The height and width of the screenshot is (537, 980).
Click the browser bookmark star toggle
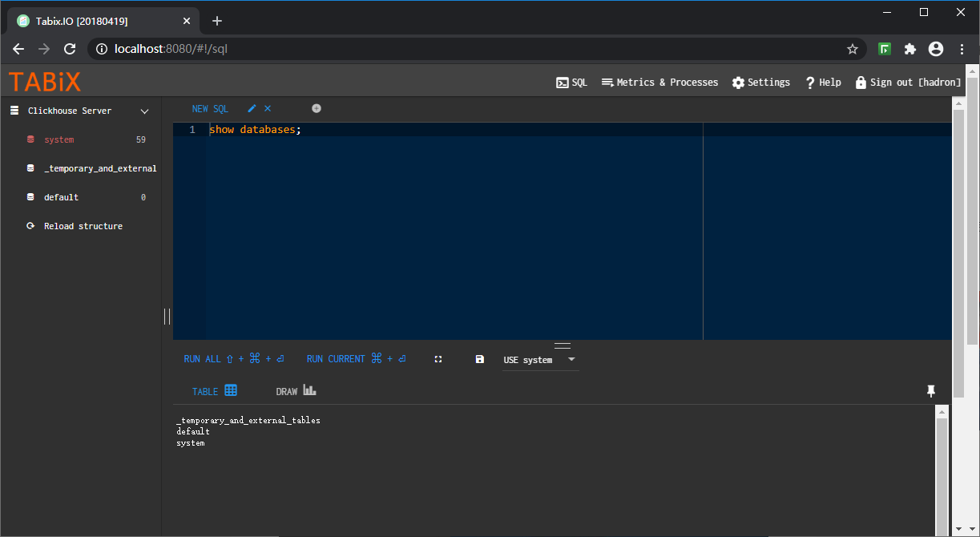853,49
